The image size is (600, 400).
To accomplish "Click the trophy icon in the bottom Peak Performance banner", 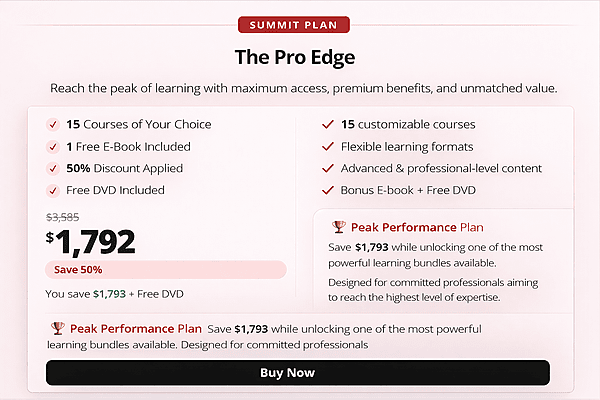I will tap(57, 329).
